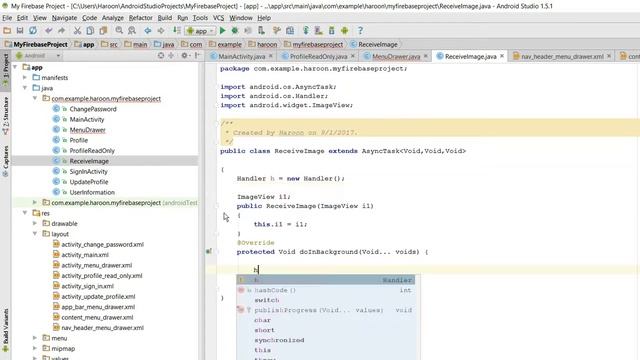Open project panel settings gear
This screenshot has width=640, height=360.
point(186,56)
